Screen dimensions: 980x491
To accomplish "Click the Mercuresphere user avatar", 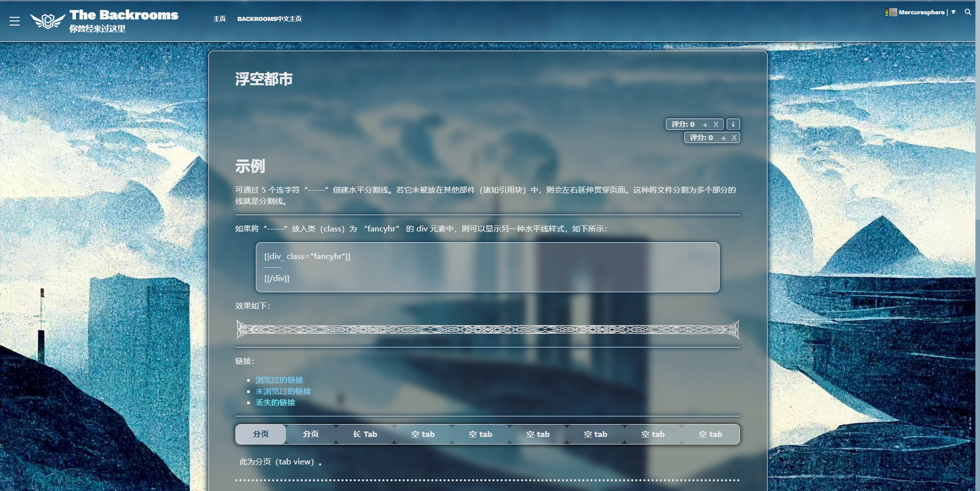I will coord(893,12).
